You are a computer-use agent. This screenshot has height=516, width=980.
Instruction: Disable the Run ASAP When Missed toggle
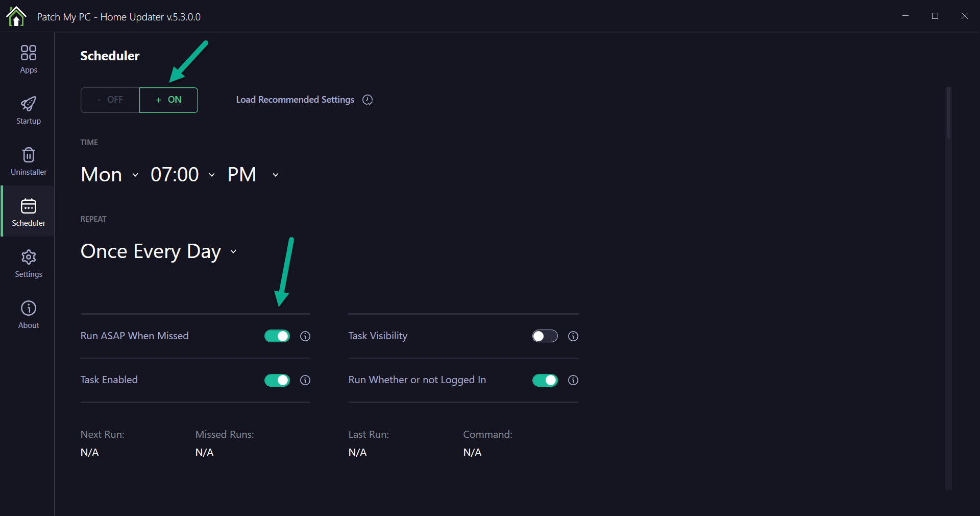coord(277,336)
